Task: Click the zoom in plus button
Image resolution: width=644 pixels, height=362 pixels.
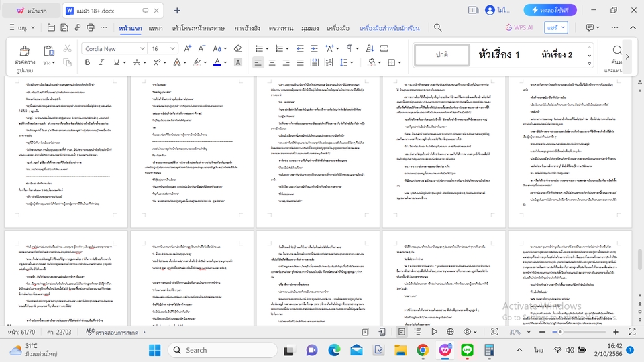Action: click(616, 332)
